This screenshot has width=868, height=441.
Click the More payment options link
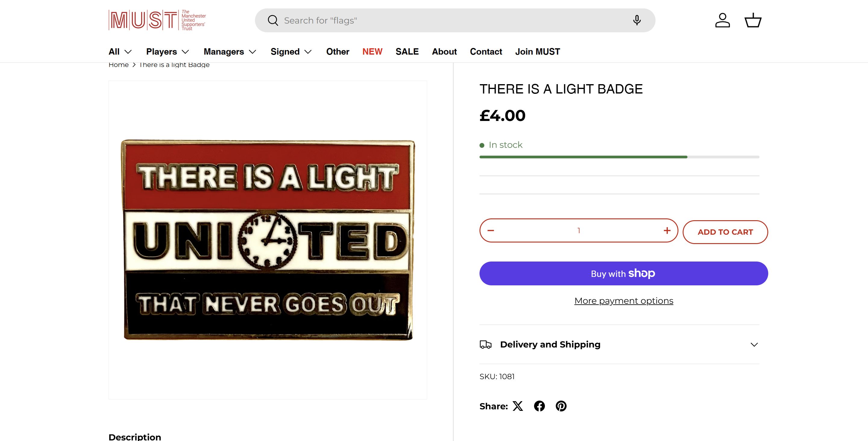[624, 301]
